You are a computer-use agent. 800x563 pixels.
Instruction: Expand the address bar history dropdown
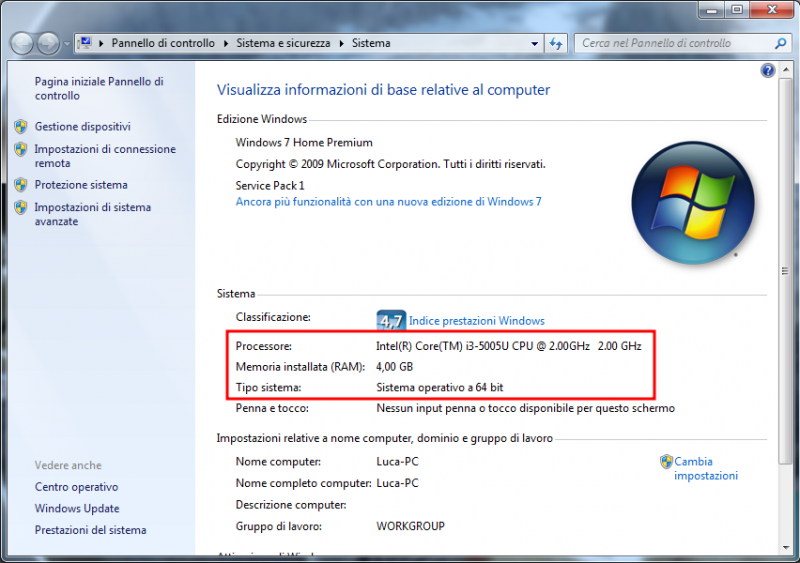tap(532, 44)
